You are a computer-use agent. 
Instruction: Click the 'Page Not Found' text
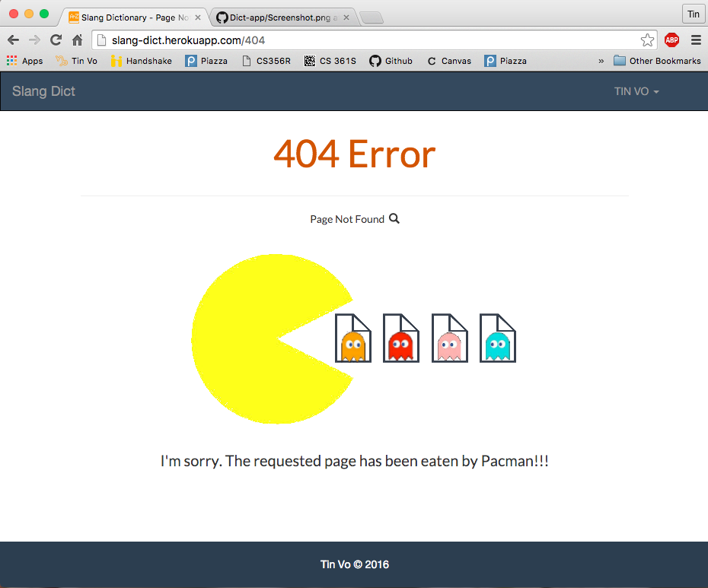pos(347,219)
